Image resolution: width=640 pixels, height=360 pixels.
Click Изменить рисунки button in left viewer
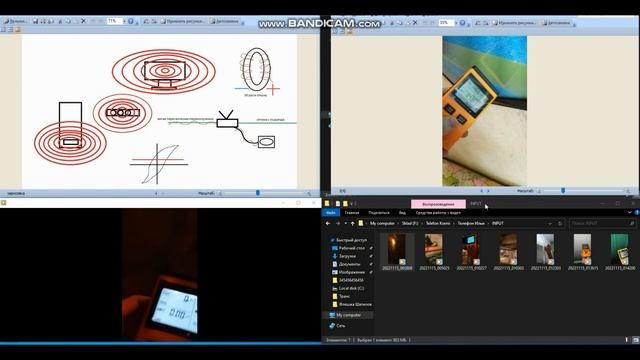click(x=182, y=21)
